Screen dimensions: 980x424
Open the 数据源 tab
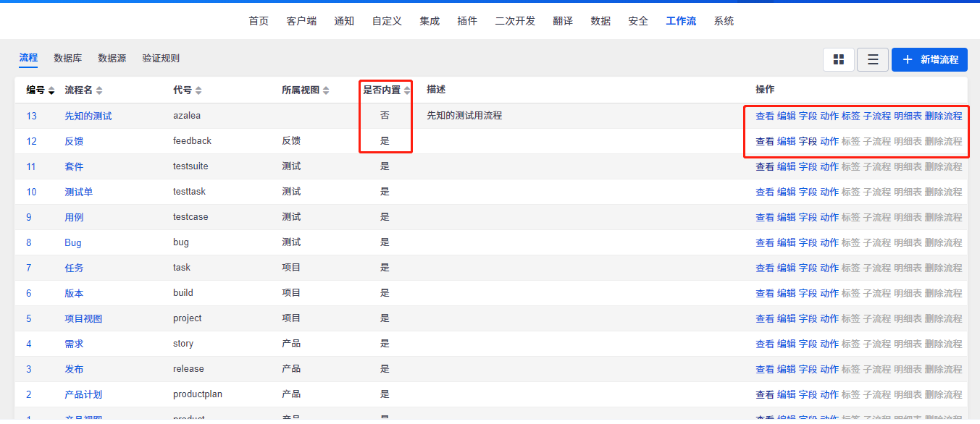[112, 58]
